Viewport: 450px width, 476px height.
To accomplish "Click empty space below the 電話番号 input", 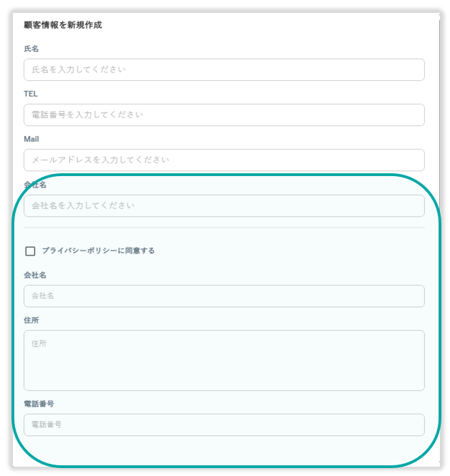I will [x=224, y=450].
